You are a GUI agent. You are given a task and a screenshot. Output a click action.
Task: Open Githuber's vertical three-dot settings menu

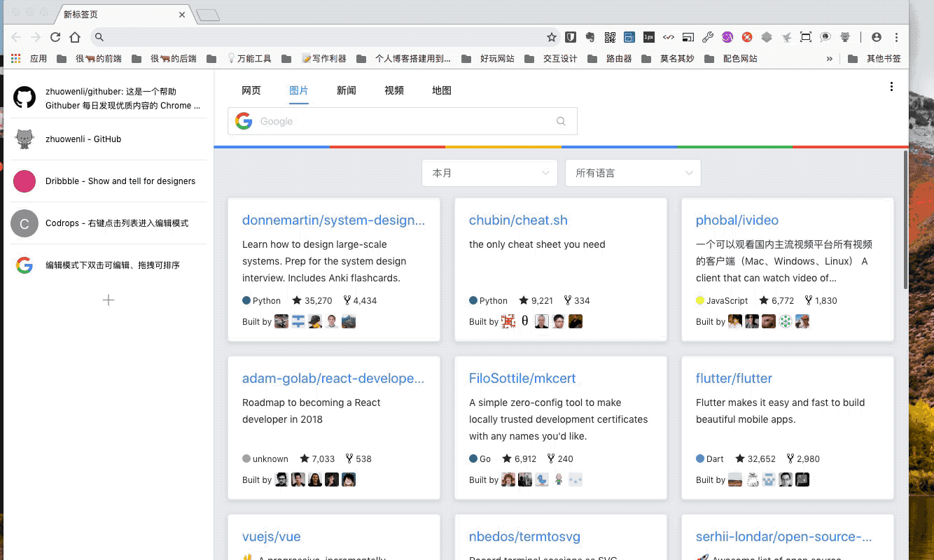tap(891, 87)
